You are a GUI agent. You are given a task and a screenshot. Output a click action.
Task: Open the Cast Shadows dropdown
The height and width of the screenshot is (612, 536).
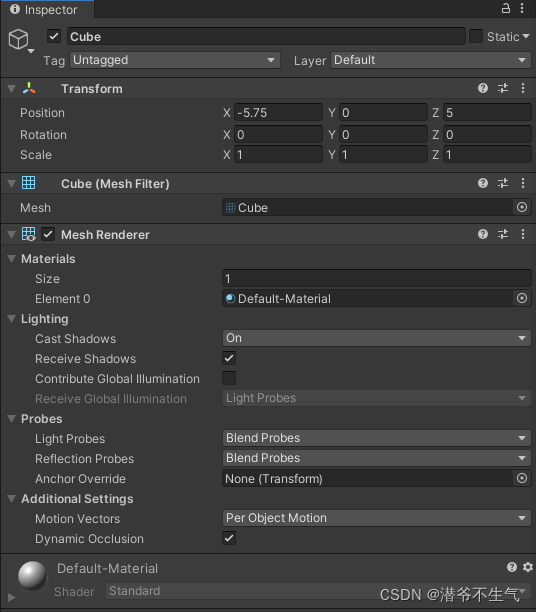377,338
